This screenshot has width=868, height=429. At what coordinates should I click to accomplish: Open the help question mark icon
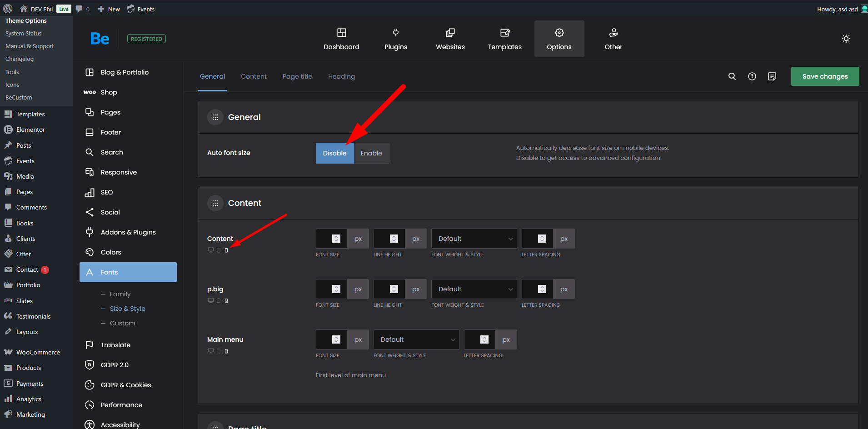click(752, 76)
